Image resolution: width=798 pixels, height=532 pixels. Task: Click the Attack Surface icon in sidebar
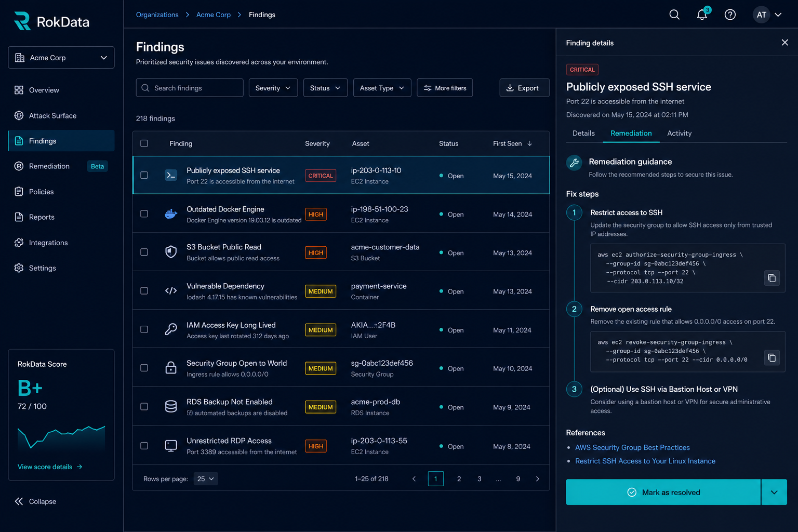pos(19,115)
